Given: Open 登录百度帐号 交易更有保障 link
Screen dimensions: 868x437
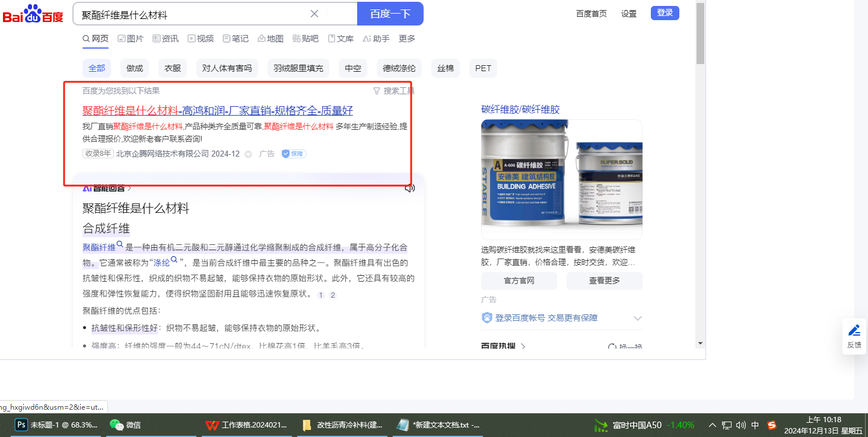Looking at the screenshot, I should pos(546,318).
